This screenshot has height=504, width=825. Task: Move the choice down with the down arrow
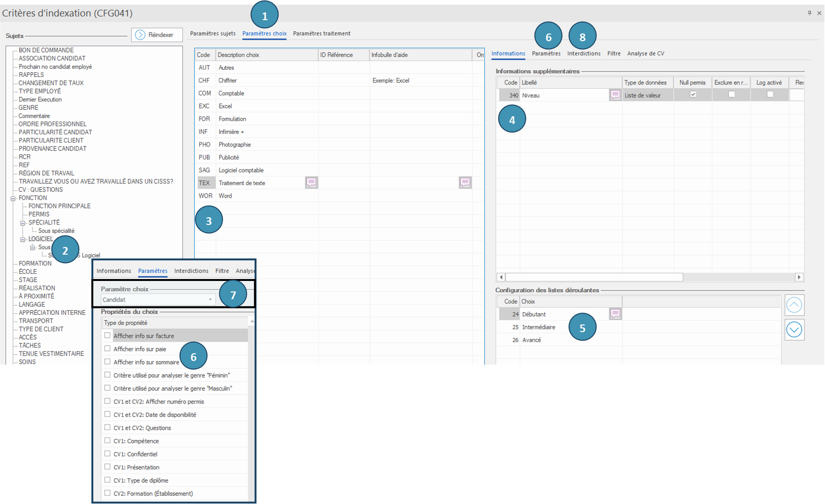click(x=794, y=330)
